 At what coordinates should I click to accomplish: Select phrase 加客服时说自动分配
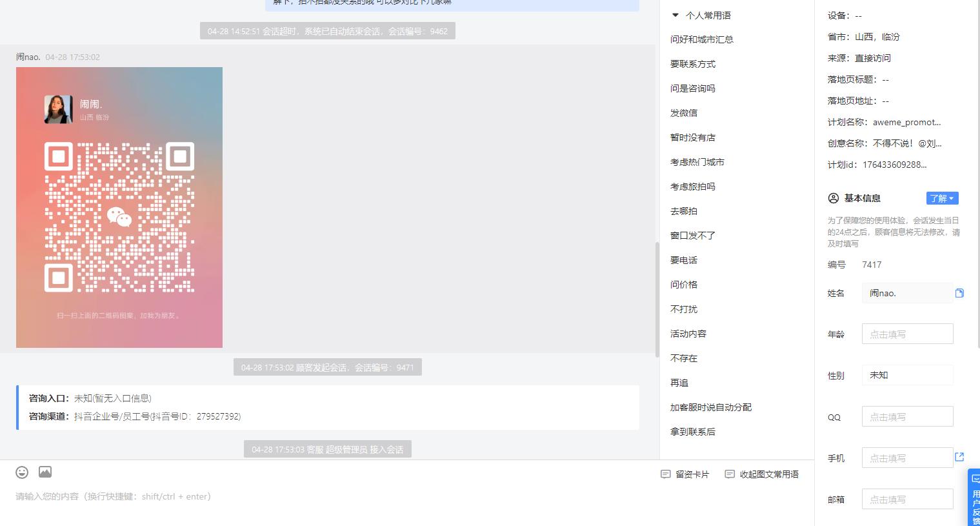point(711,407)
